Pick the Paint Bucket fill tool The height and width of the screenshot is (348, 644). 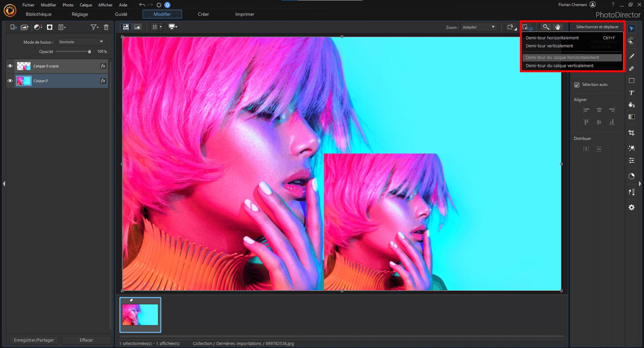coord(632,105)
